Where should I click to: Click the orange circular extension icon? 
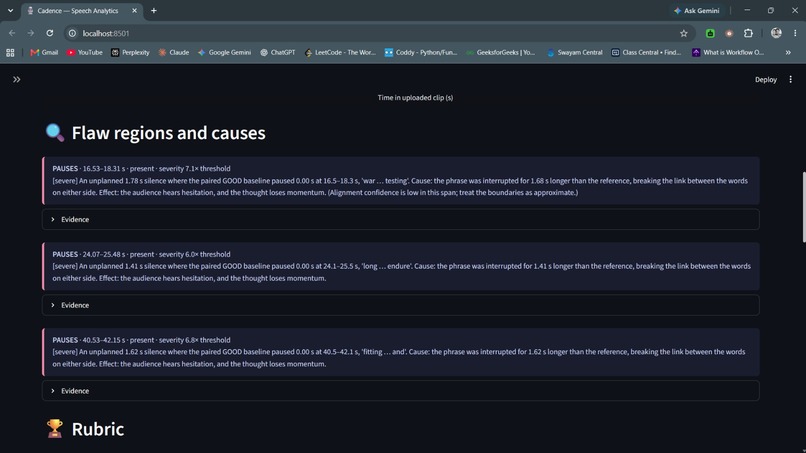(729, 33)
